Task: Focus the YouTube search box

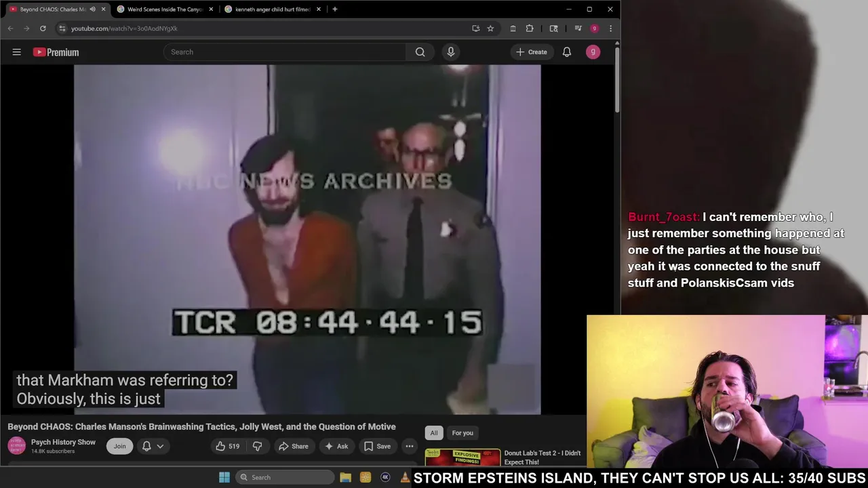Action: pyautogui.click(x=285, y=52)
